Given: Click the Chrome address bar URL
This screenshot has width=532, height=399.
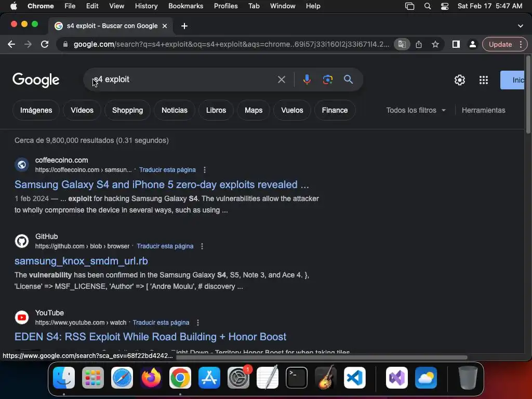Looking at the screenshot, I should [231, 44].
